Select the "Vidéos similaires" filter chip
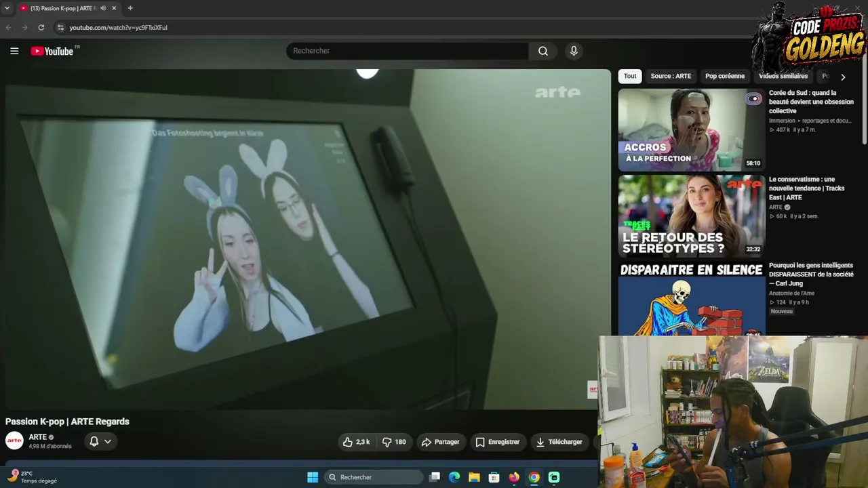 coord(783,76)
